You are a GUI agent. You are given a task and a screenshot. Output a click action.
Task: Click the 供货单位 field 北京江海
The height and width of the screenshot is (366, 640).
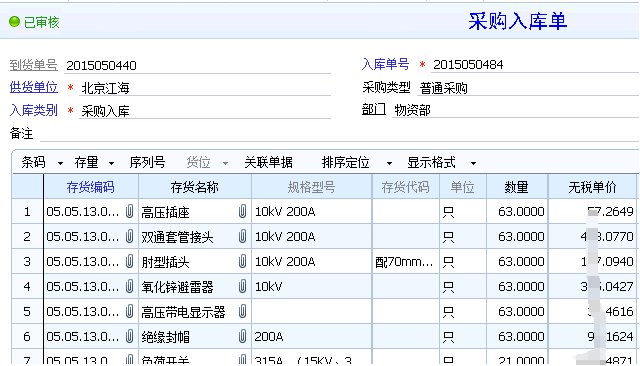(x=205, y=88)
